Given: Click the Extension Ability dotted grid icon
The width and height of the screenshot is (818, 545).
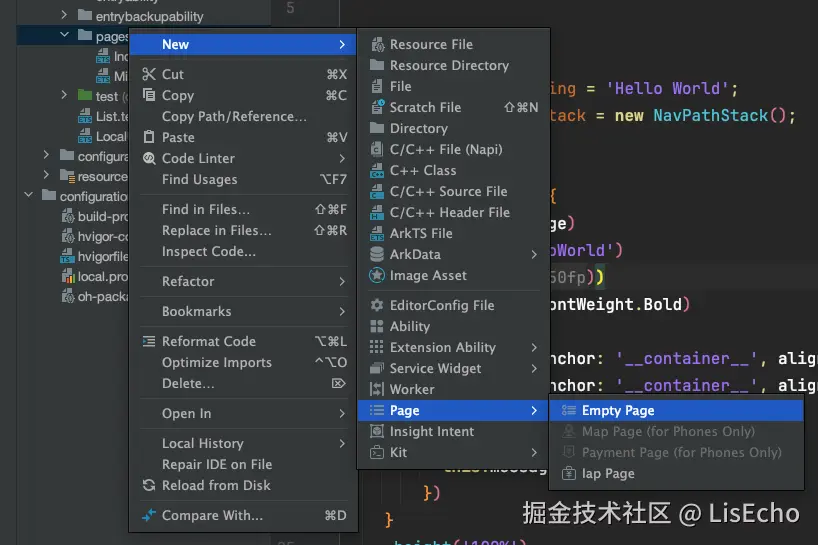Looking at the screenshot, I should (377, 347).
